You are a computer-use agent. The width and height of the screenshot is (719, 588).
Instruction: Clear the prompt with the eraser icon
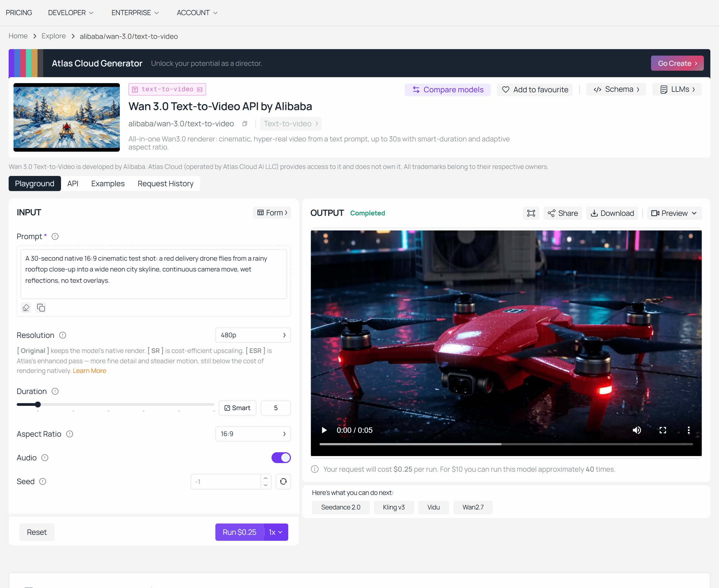click(26, 308)
